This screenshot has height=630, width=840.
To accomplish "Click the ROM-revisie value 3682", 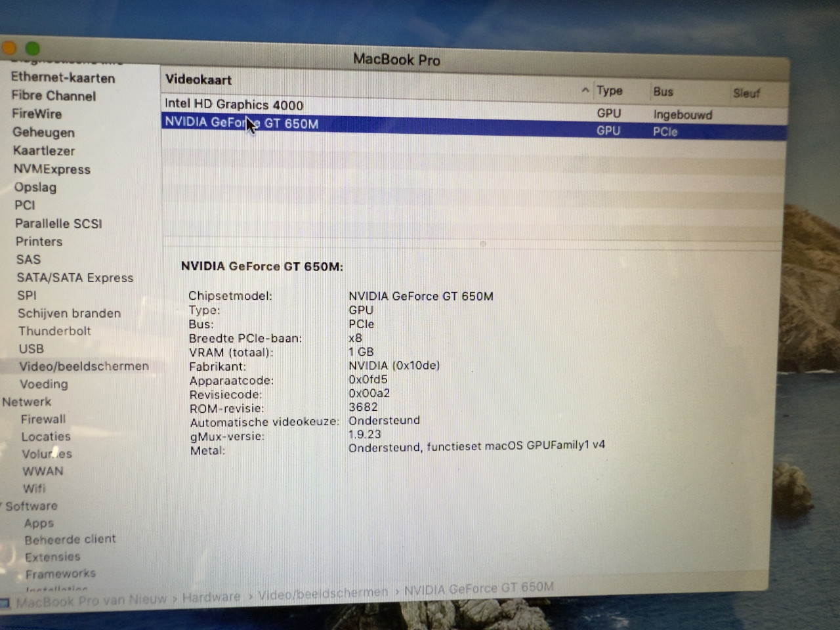I will (x=363, y=407).
